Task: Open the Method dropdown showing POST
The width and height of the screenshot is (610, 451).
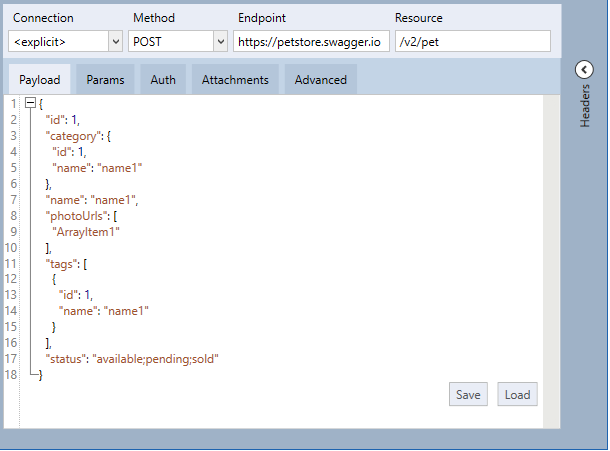Action: [x=179, y=41]
